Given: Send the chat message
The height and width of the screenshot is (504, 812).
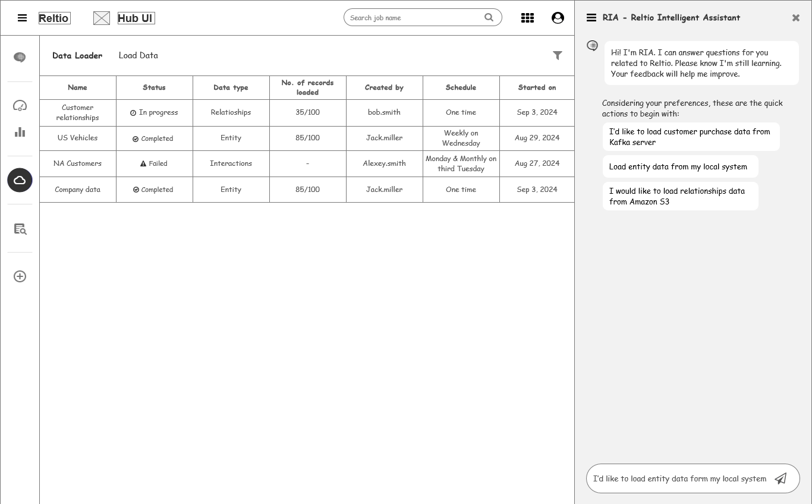Looking at the screenshot, I should click(x=780, y=478).
